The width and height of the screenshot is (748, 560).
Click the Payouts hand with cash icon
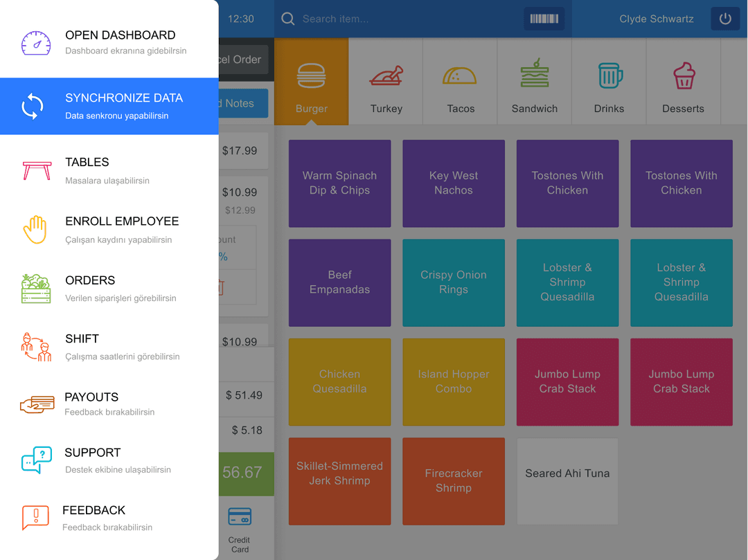coord(37,404)
